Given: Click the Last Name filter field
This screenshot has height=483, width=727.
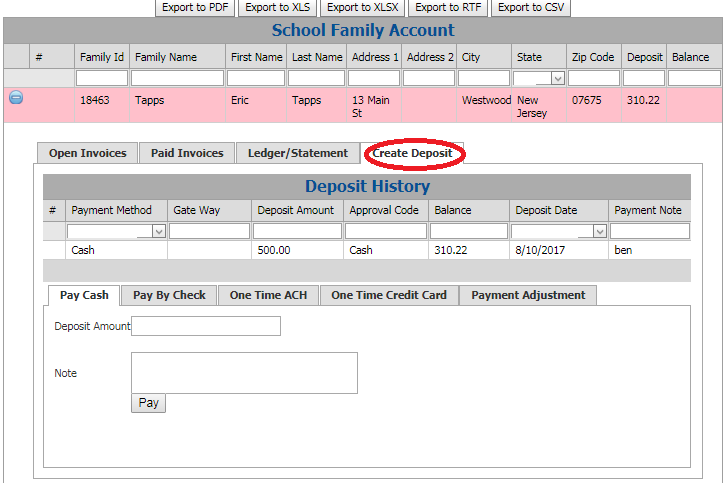Looking at the screenshot, I should [316, 78].
